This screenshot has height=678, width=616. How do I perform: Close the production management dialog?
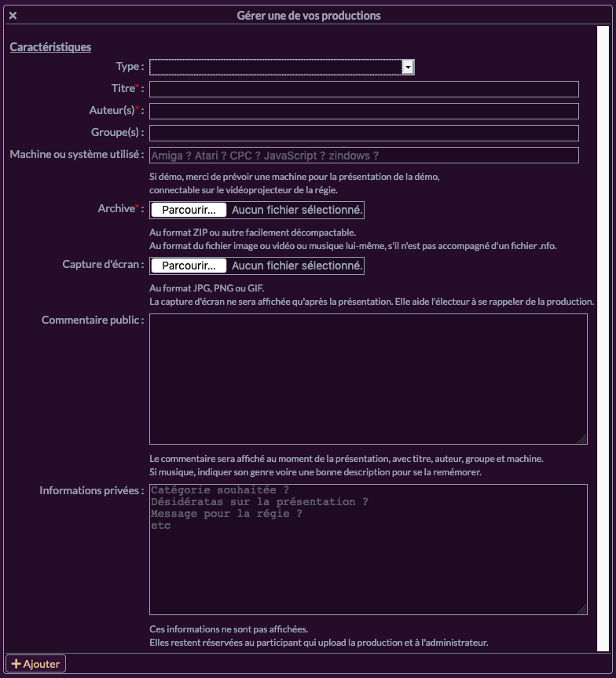[13, 16]
